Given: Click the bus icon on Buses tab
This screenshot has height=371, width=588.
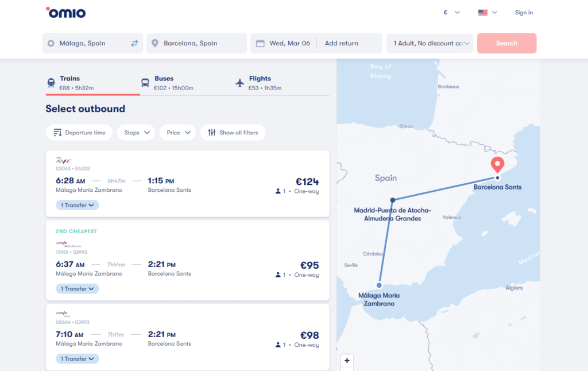Looking at the screenshot, I should click(x=145, y=83).
